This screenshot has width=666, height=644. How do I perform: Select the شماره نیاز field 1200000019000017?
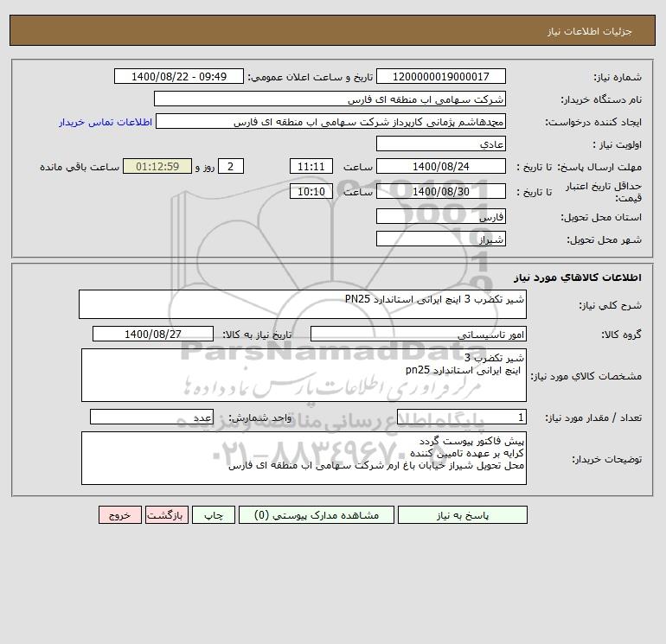point(441,76)
